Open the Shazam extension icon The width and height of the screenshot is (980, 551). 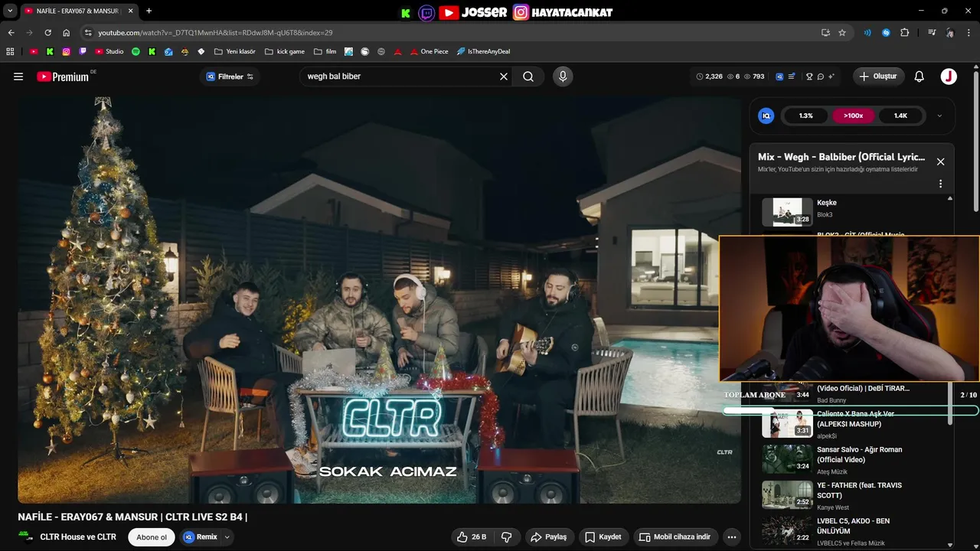(886, 33)
